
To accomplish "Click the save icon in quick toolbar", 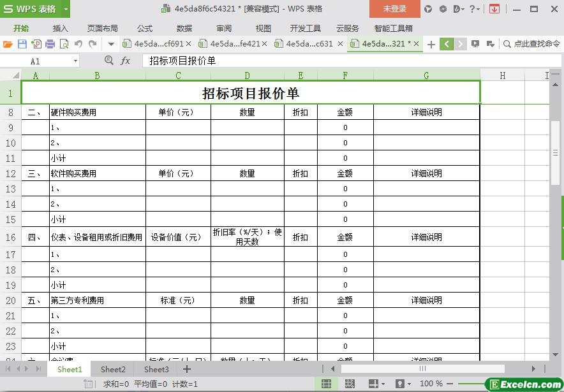I will [x=22, y=44].
